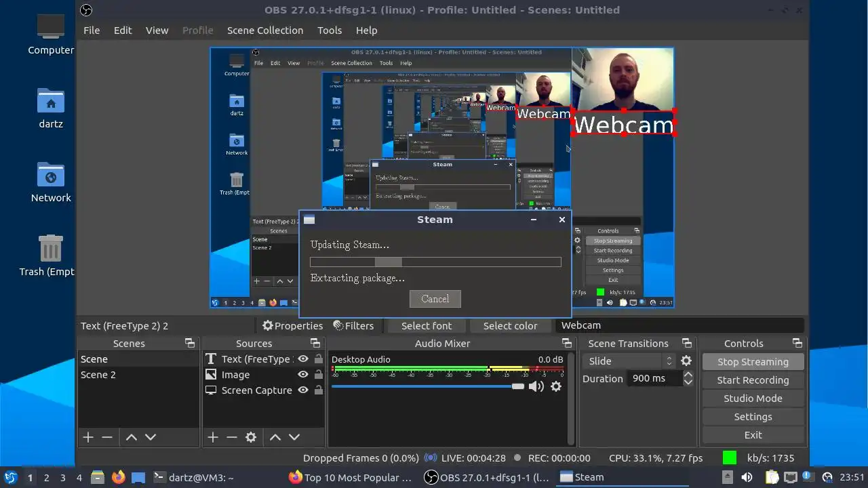Move the selected source up in the Sources panel
The image size is (868, 488).
click(x=275, y=437)
